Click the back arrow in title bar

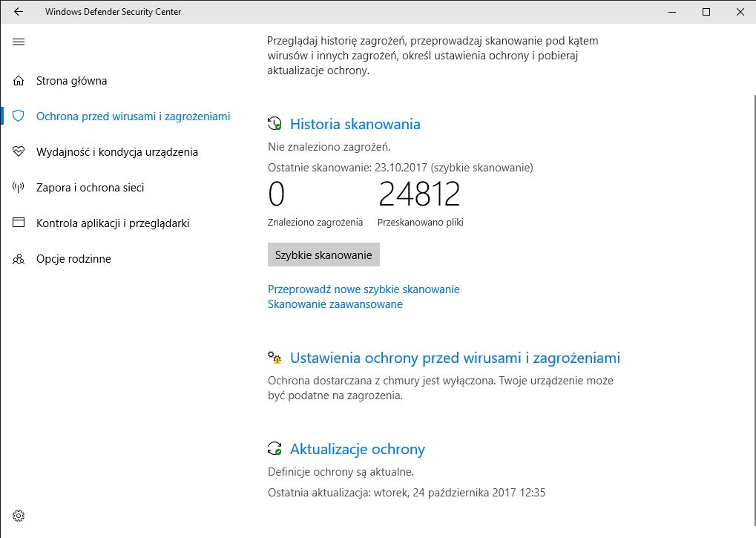coord(19,12)
